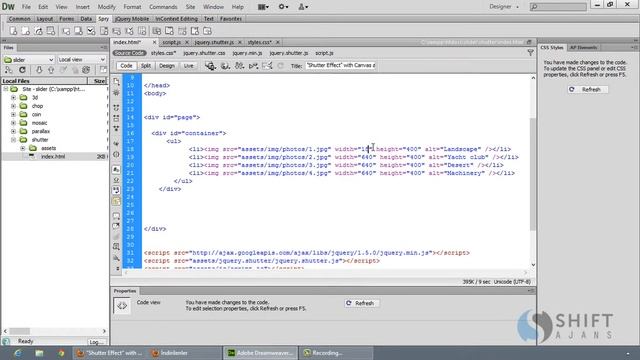Filter related files with funnel icon

pos(530,53)
